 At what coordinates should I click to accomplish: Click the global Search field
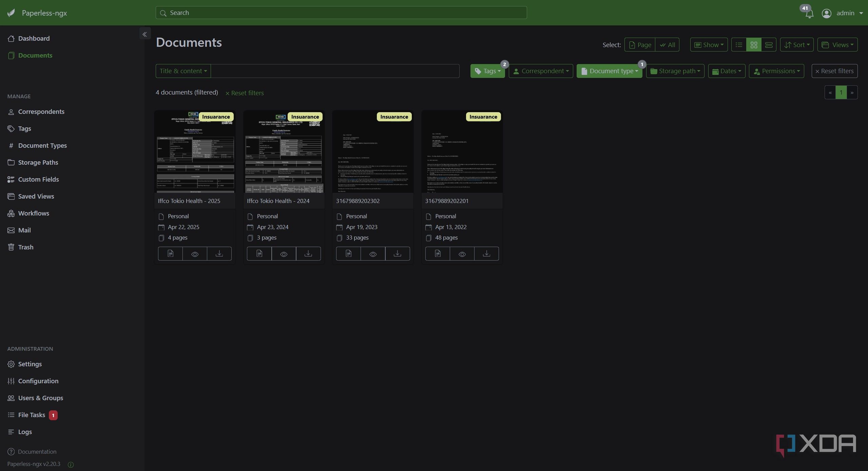(341, 13)
